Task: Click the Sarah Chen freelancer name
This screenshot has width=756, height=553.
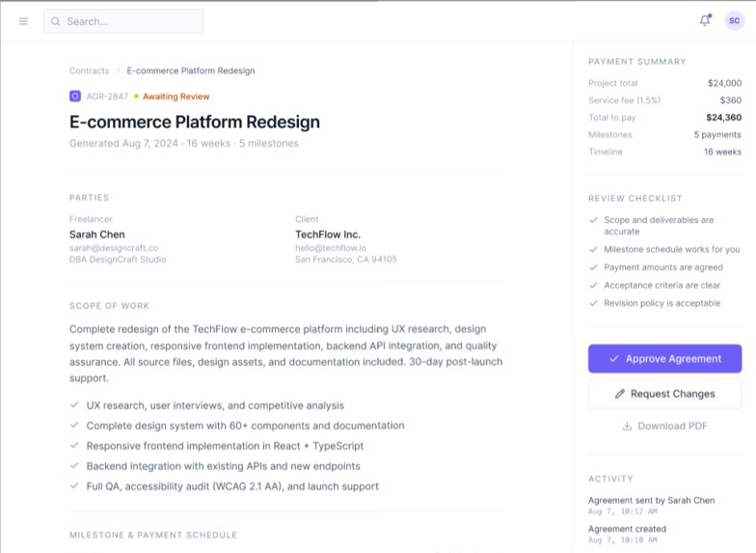Action: point(96,235)
